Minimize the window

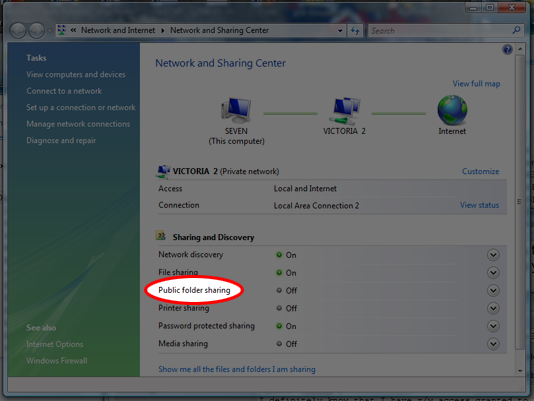click(x=473, y=7)
